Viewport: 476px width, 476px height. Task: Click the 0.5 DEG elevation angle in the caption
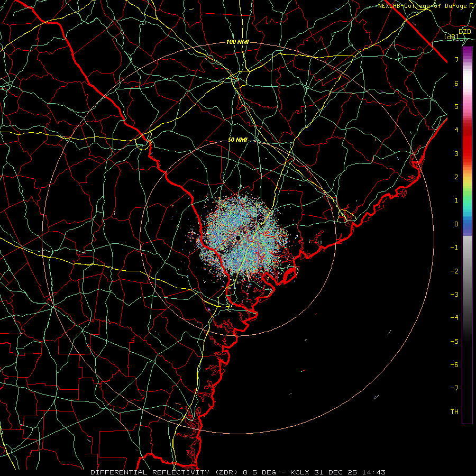(x=259, y=472)
